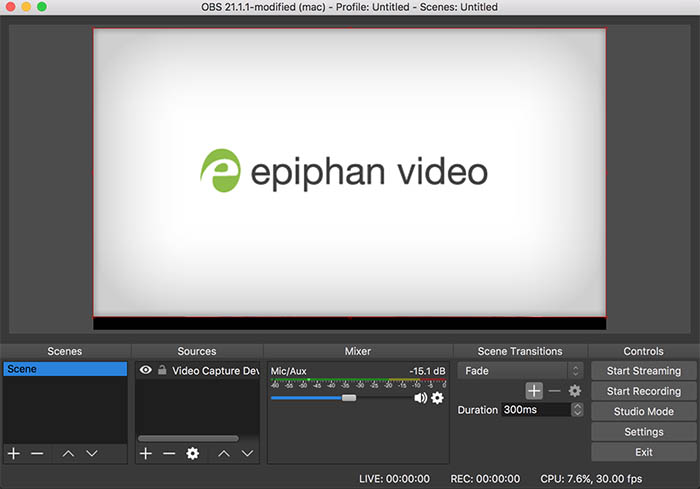
Task: Click the Duration label
Action: click(477, 410)
